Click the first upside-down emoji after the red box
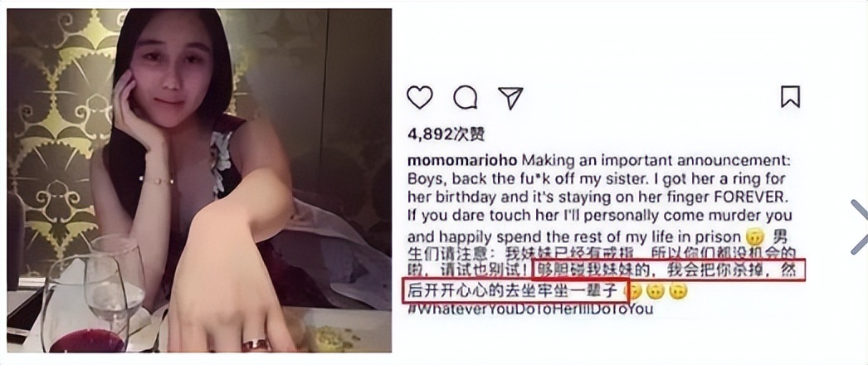The image size is (868, 365). pyautogui.click(x=632, y=291)
